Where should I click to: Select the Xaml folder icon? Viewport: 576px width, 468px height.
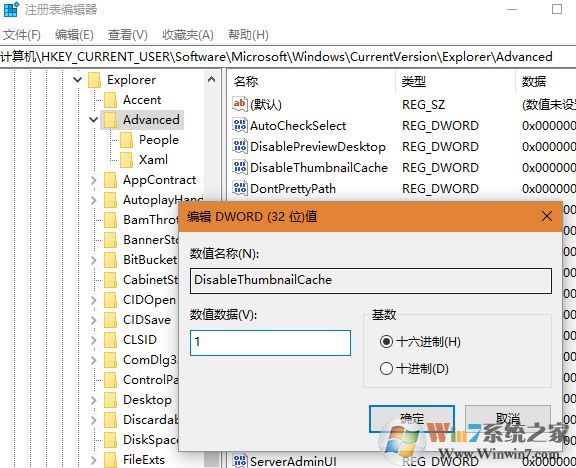point(126,159)
